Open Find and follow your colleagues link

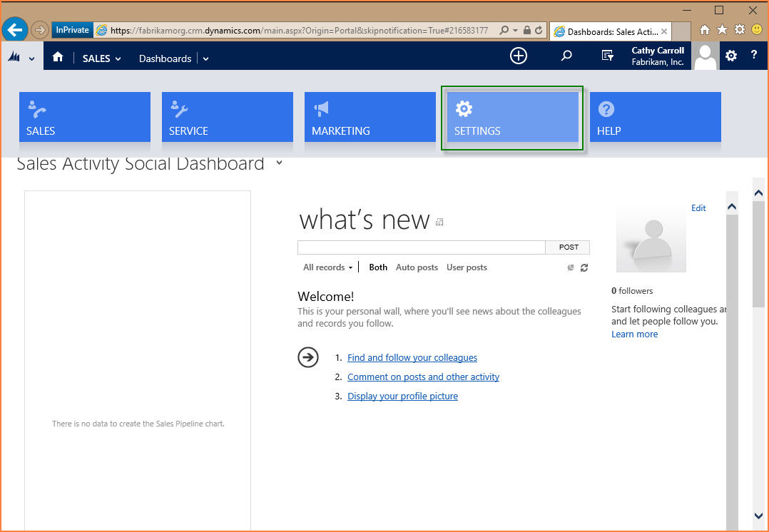coord(412,358)
